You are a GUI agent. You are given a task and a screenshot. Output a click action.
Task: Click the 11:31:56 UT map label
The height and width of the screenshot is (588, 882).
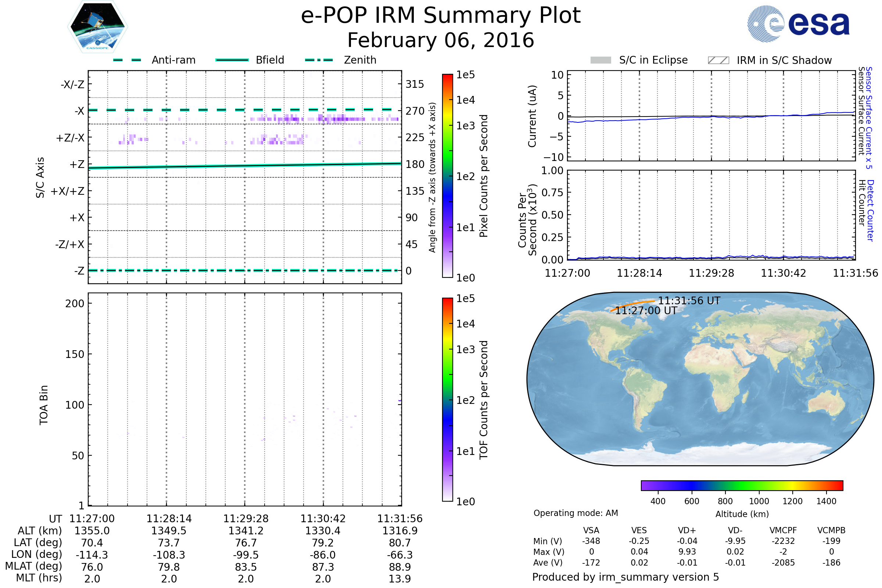[689, 301]
